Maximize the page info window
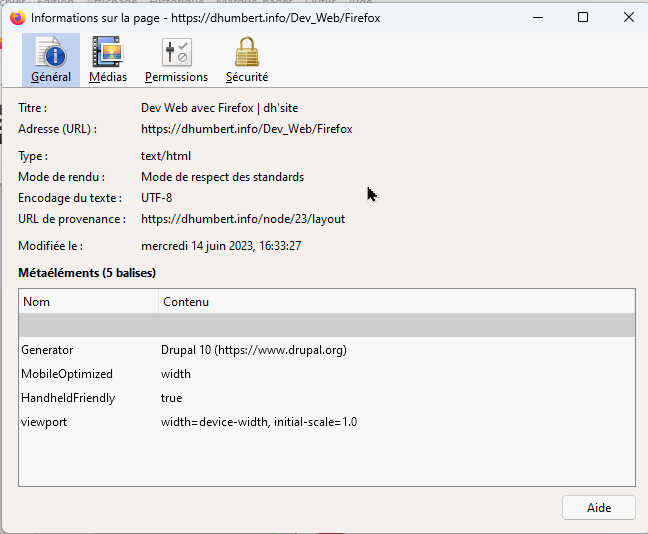The width and height of the screenshot is (648, 534). [583, 18]
